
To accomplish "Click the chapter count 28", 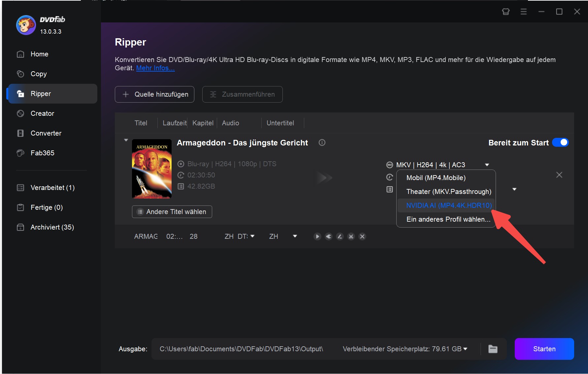I will tap(194, 236).
